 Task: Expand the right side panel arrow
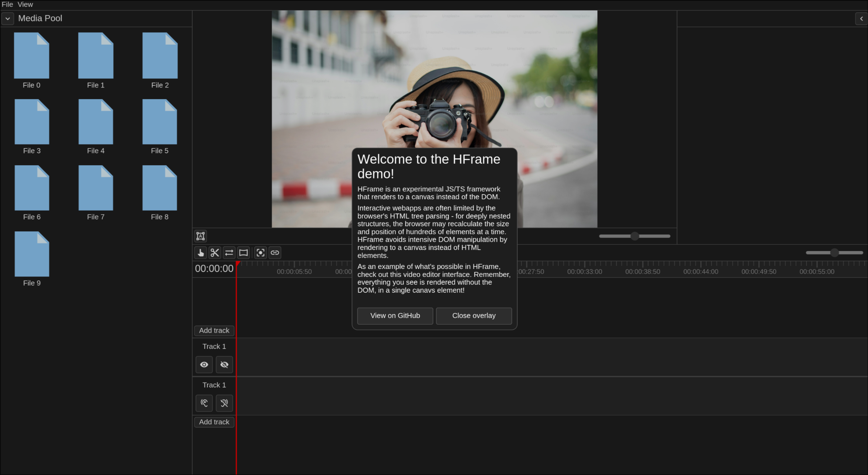(861, 19)
